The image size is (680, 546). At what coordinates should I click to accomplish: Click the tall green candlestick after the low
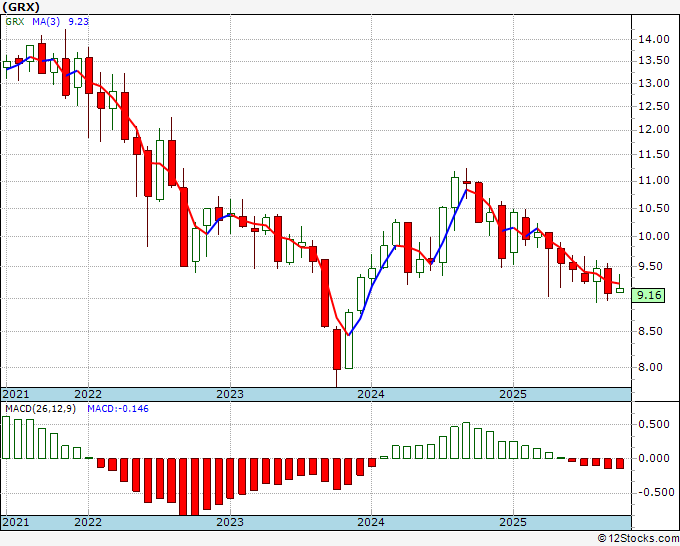(x=349, y=340)
